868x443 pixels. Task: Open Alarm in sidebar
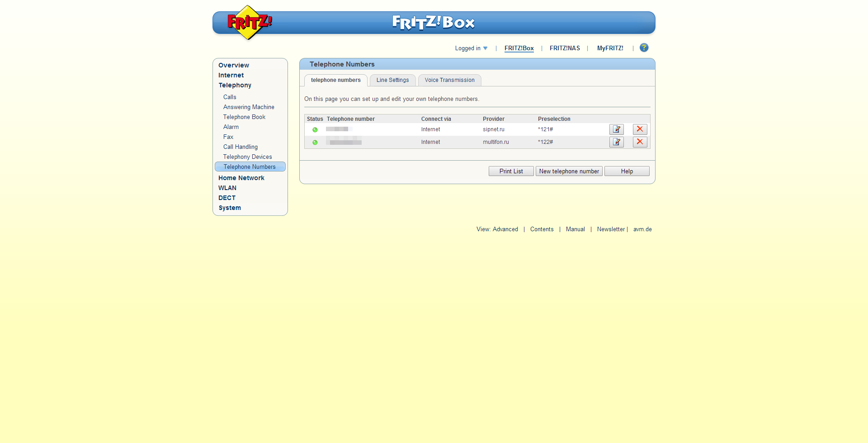point(231,127)
